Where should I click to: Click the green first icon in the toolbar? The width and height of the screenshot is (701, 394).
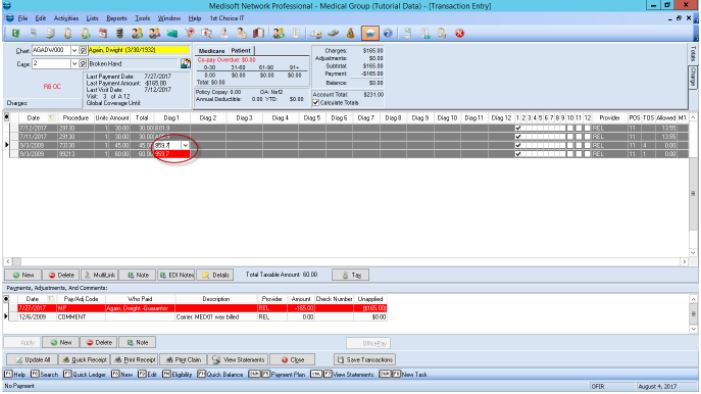[x=16, y=34]
